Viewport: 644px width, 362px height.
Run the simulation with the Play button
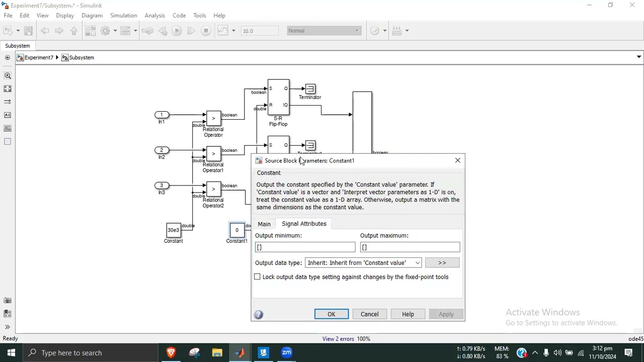(177, 31)
